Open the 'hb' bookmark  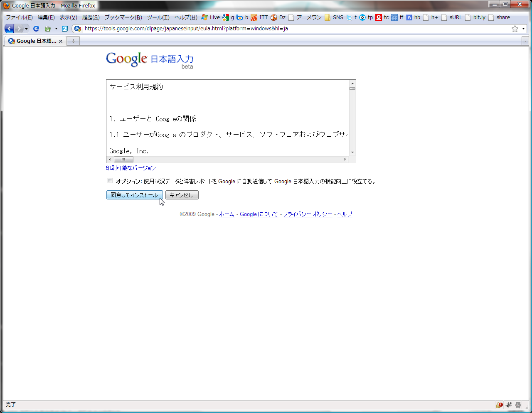(414, 17)
